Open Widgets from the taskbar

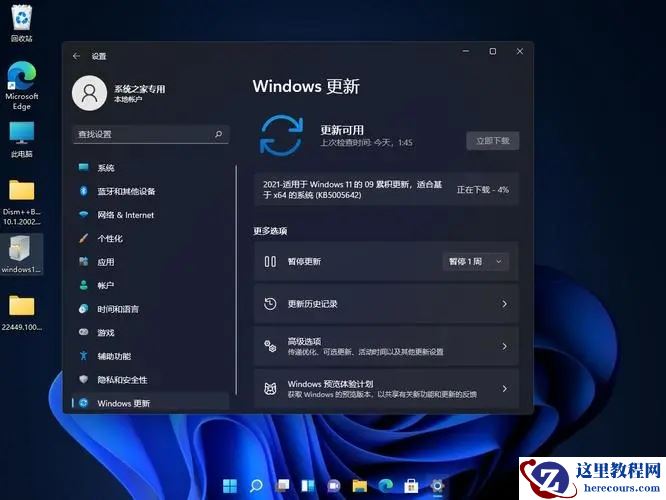tap(308, 486)
